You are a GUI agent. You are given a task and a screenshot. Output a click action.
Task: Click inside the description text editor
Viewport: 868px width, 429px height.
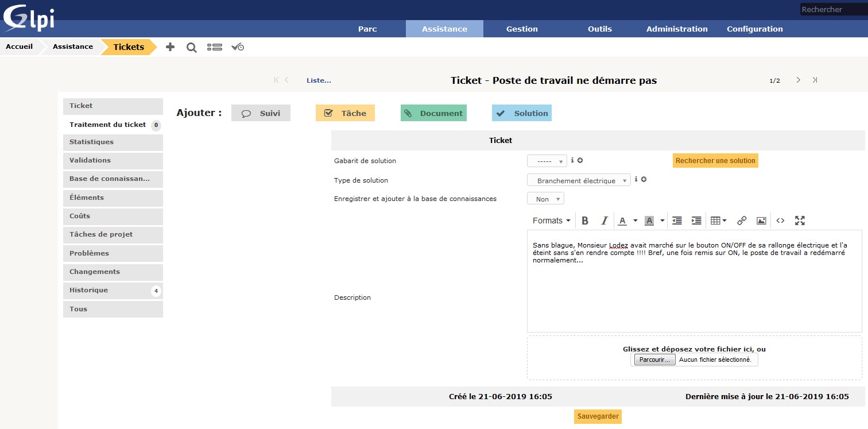tap(694, 281)
